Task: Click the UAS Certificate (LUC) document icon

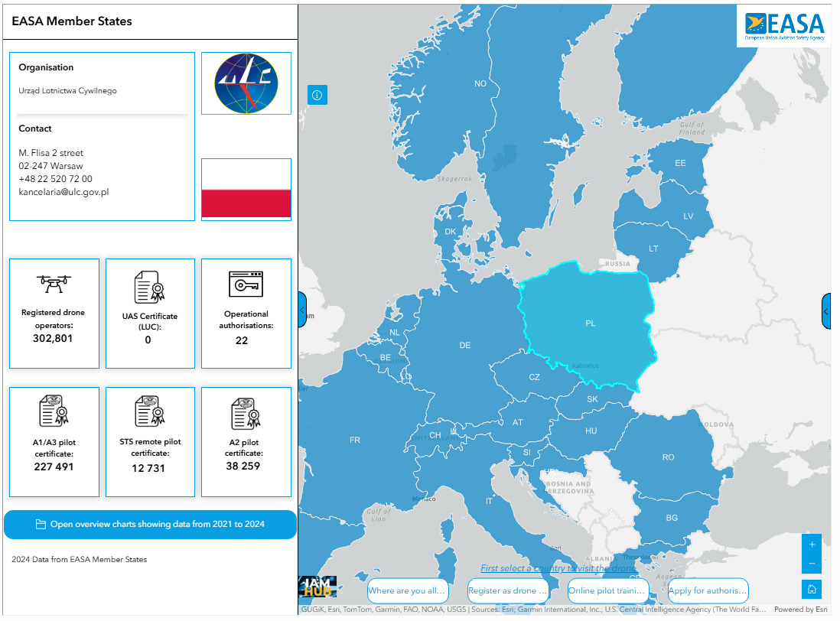Action: [x=149, y=287]
